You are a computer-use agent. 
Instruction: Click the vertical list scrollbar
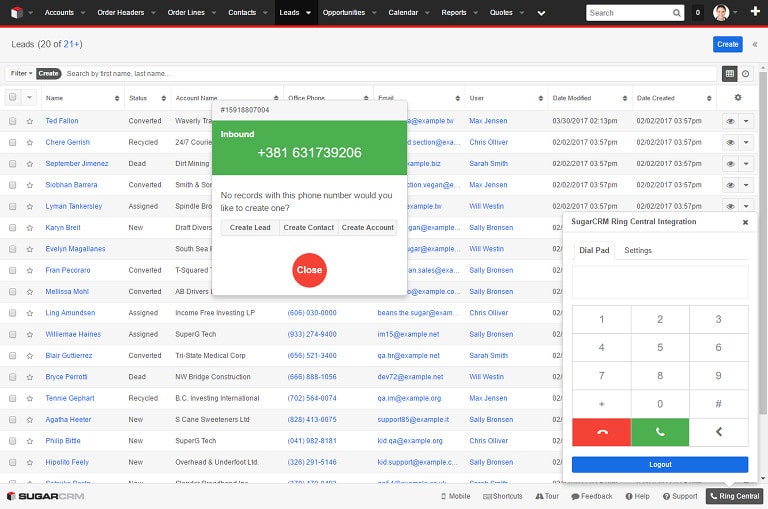click(763, 243)
